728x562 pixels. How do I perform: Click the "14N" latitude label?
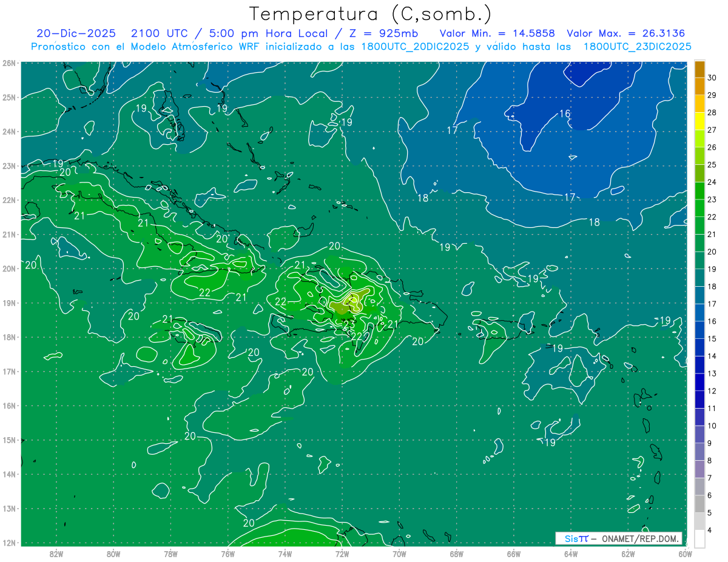pos(9,474)
